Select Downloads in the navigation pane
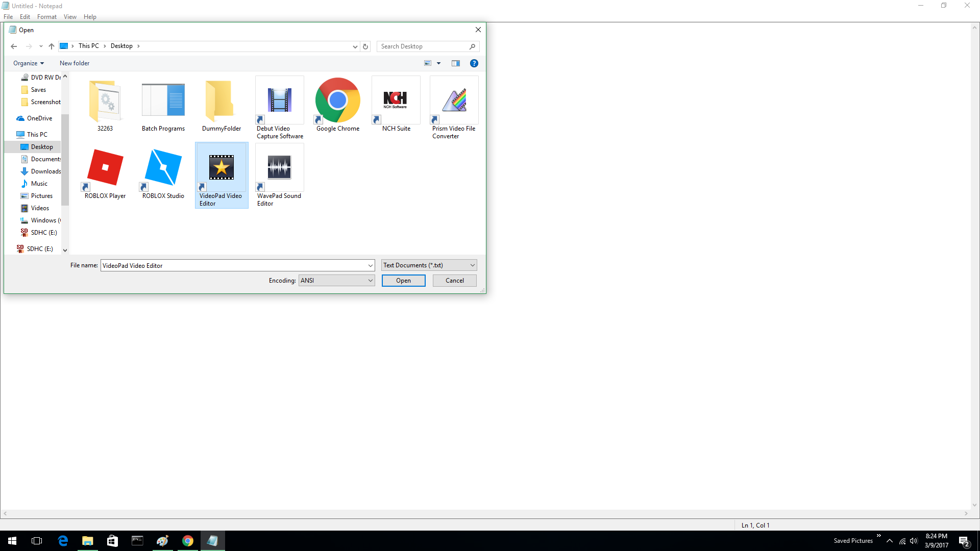This screenshot has height=551, width=980. [45, 171]
